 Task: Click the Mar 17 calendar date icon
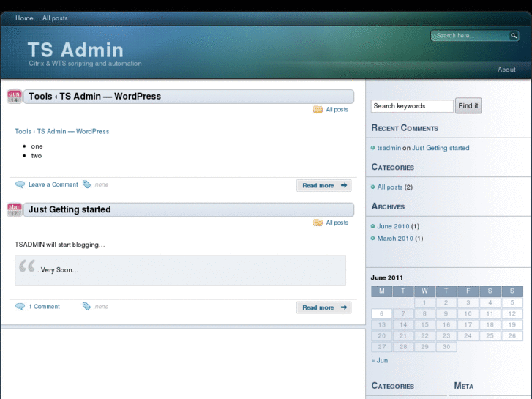coord(14,210)
